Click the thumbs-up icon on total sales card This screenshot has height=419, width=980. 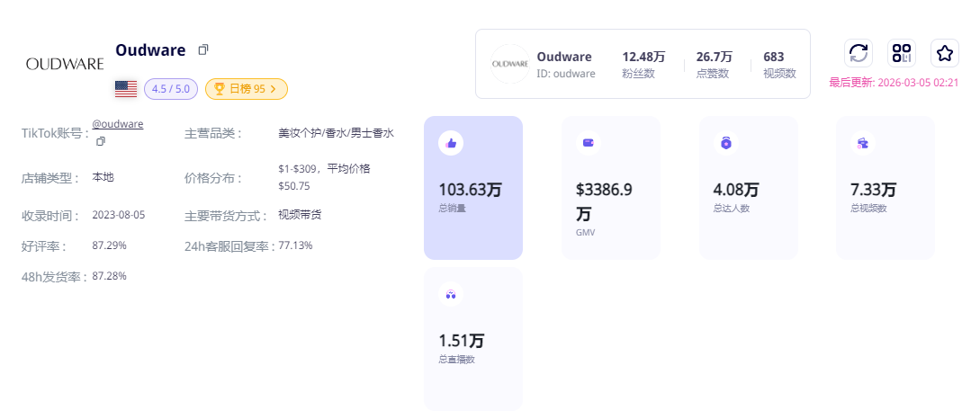pyautogui.click(x=451, y=143)
